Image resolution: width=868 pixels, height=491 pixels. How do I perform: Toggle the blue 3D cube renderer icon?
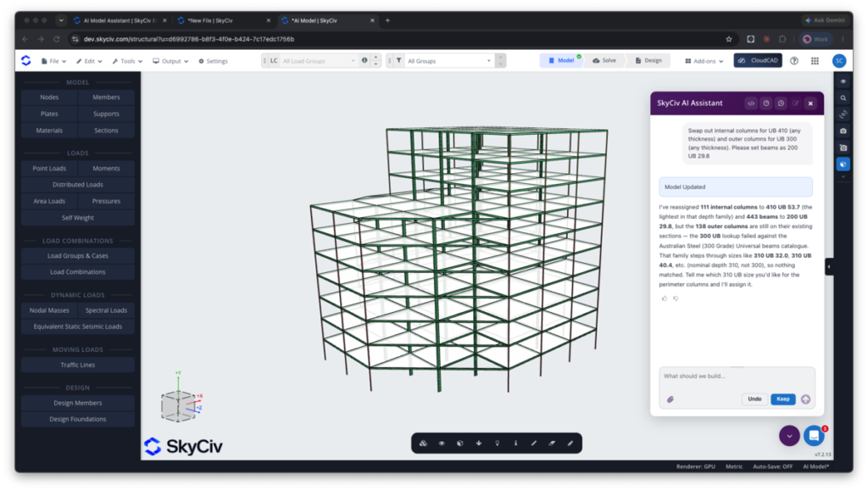tap(843, 165)
